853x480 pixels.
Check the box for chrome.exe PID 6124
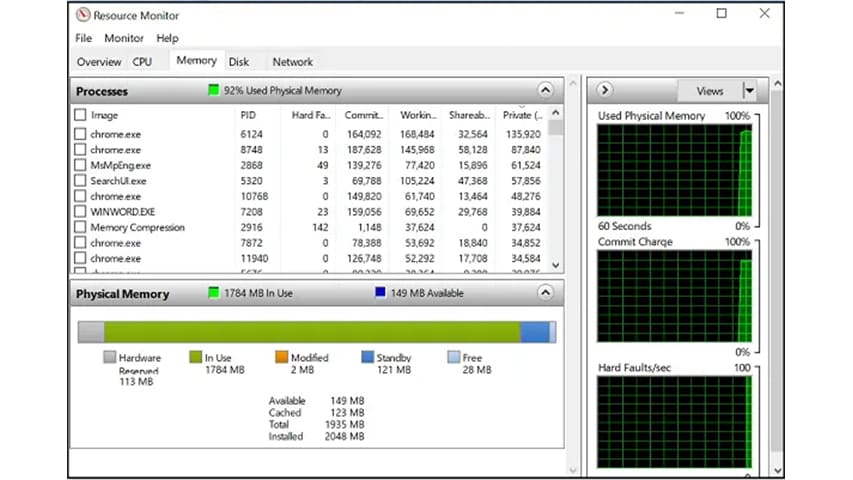coord(80,134)
